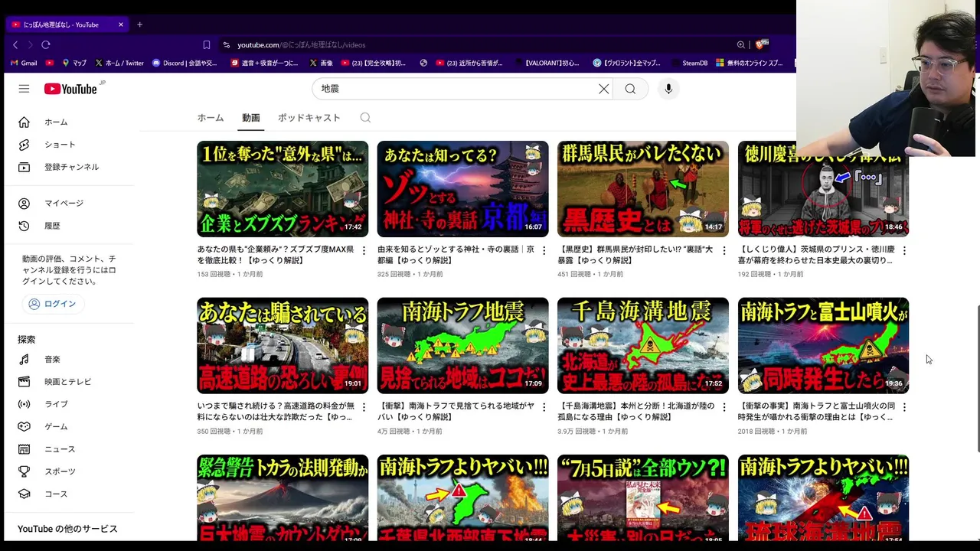Switch to the channel ホーム tab
This screenshot has width=980, height=551.
click(211, 118)
